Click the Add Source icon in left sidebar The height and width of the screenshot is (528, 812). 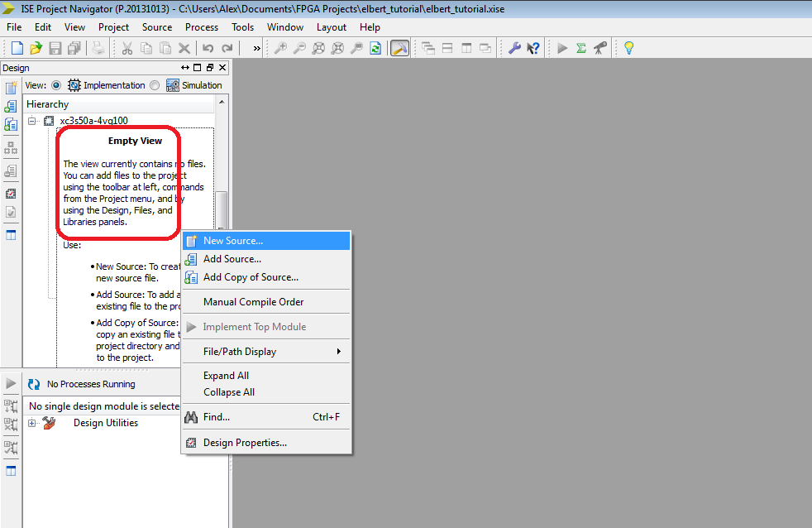tap(11, 106)
